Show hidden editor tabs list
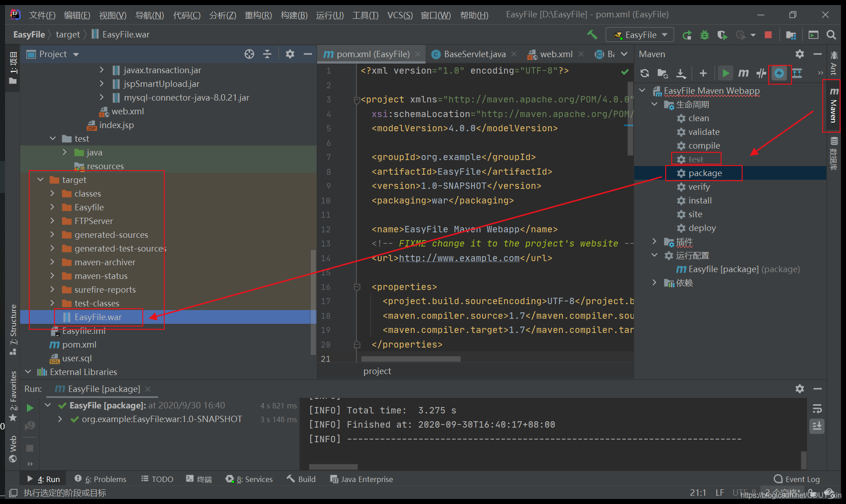The image size is (846, 504). [x=624, y=54]
